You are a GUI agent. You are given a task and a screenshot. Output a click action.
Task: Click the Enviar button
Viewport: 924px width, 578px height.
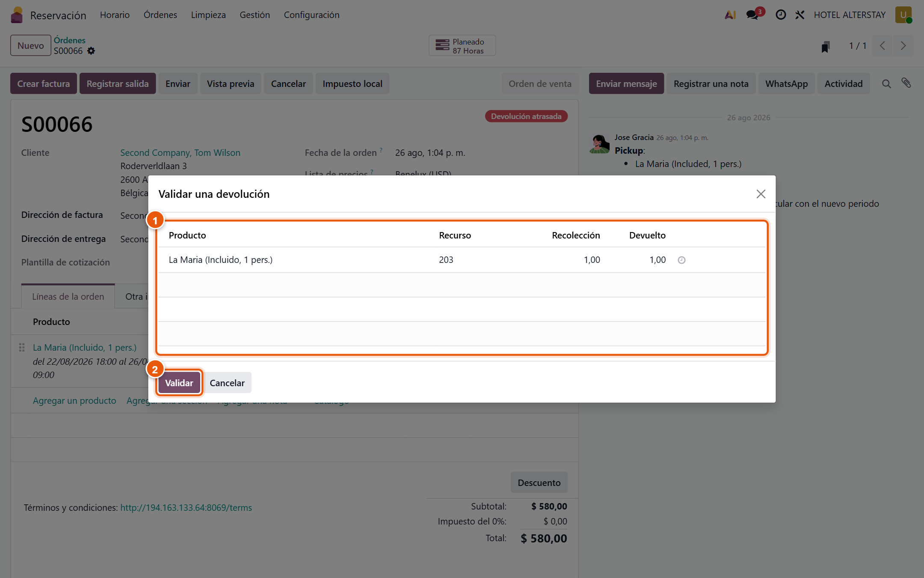coord(178,84)
